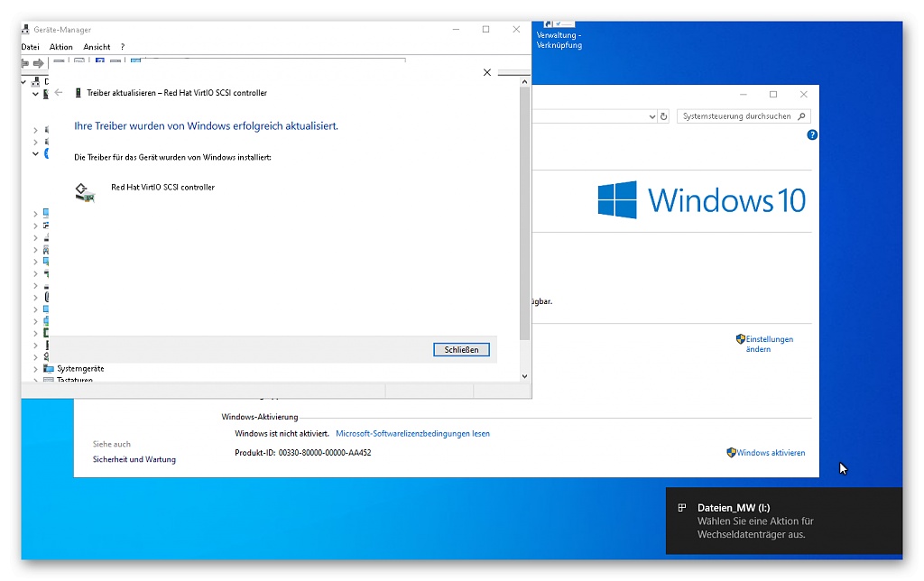Viewport: 924px width, 581px height.
Task: Click the Geräte-Manager title bar icon
Action: click(x=25, y=30)
